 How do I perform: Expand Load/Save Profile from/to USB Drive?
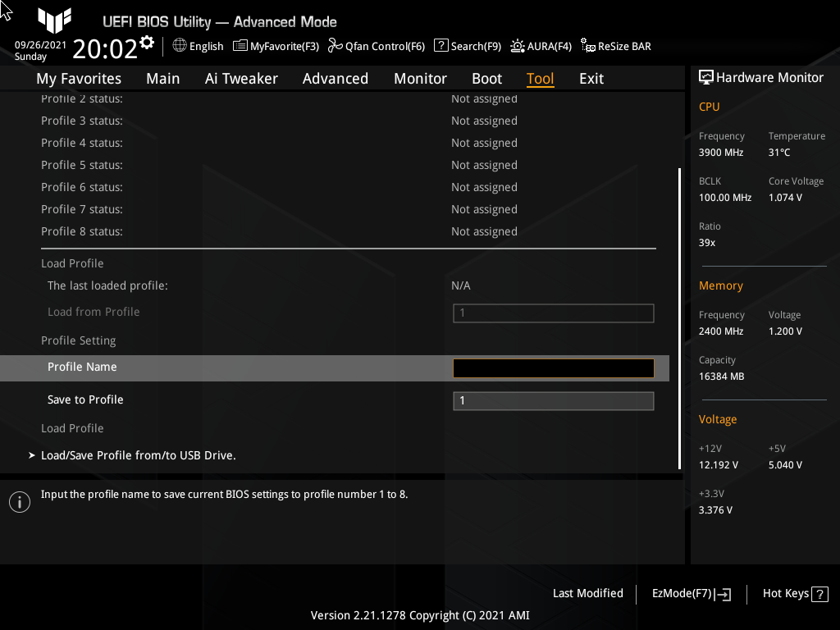pos(138,454)
